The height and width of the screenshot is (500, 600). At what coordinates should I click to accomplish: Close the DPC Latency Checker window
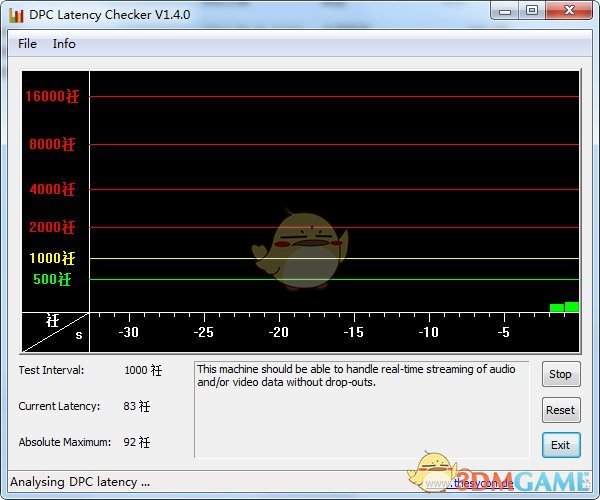pyautogui.click(x=569, y=10)
